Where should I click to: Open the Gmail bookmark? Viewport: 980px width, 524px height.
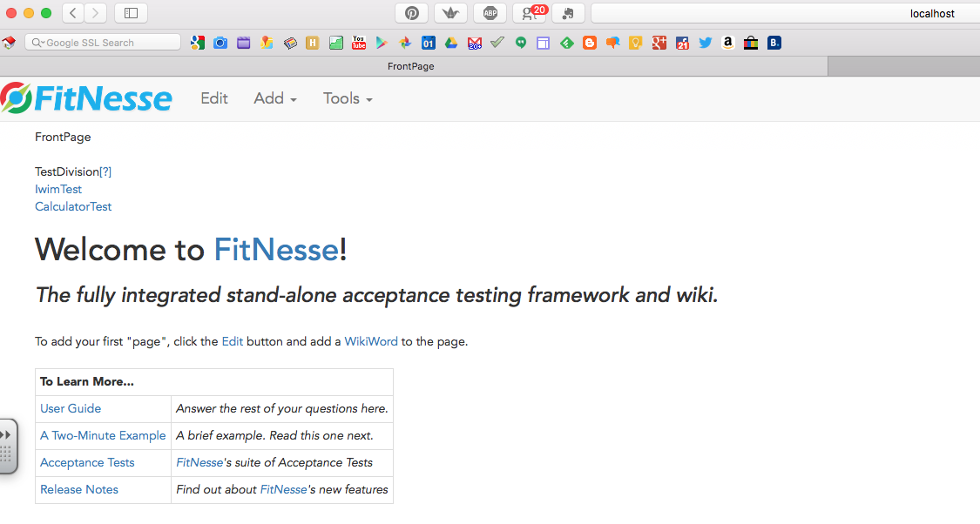475,44
